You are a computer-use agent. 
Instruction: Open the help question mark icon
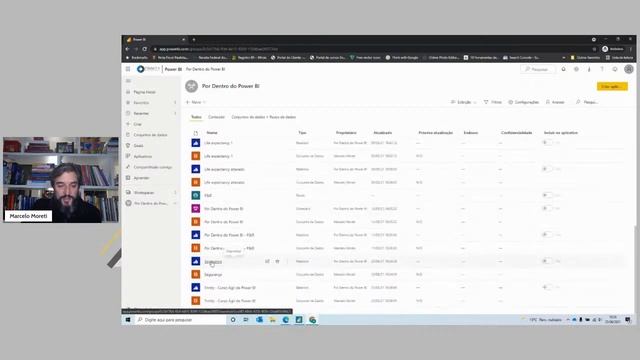pyautogui.click(x=602, y=69)
